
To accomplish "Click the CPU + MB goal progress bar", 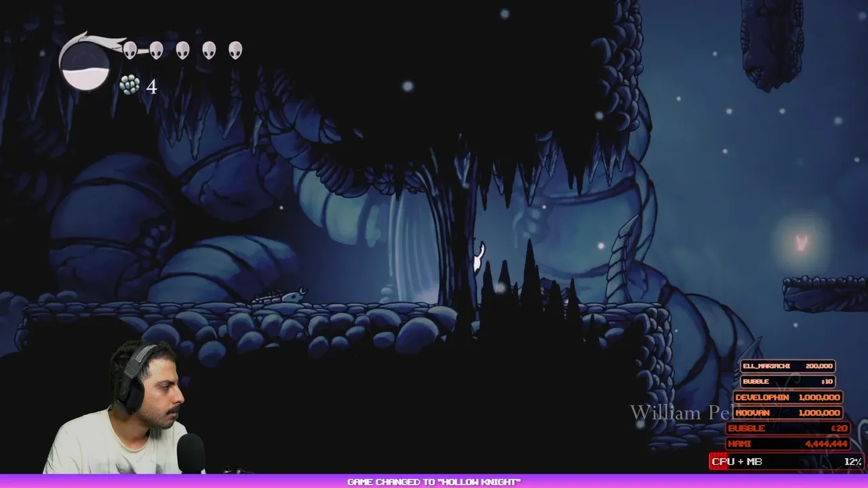I will (x=787, y=462).
